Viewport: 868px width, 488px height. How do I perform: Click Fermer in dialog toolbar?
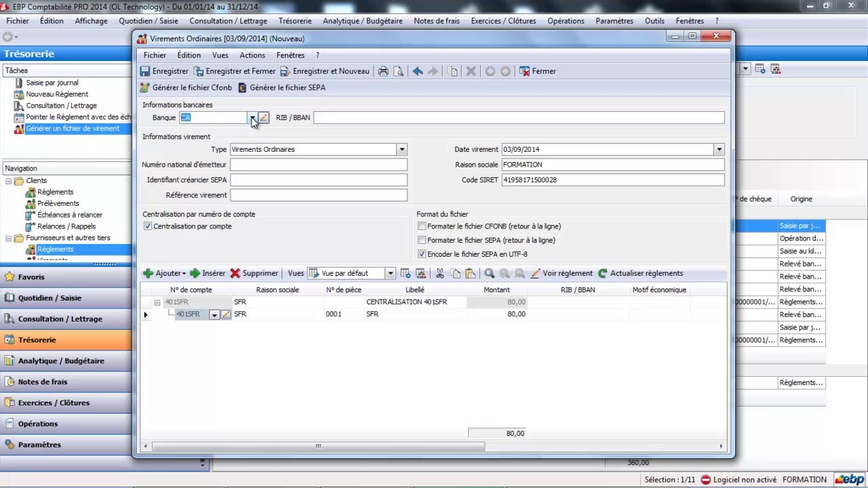(x=538, y=71)
